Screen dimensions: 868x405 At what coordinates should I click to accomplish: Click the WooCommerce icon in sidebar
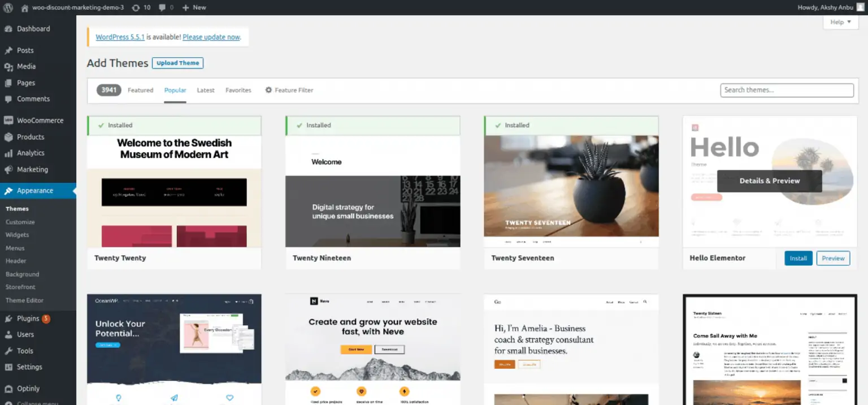coord(8,120)
